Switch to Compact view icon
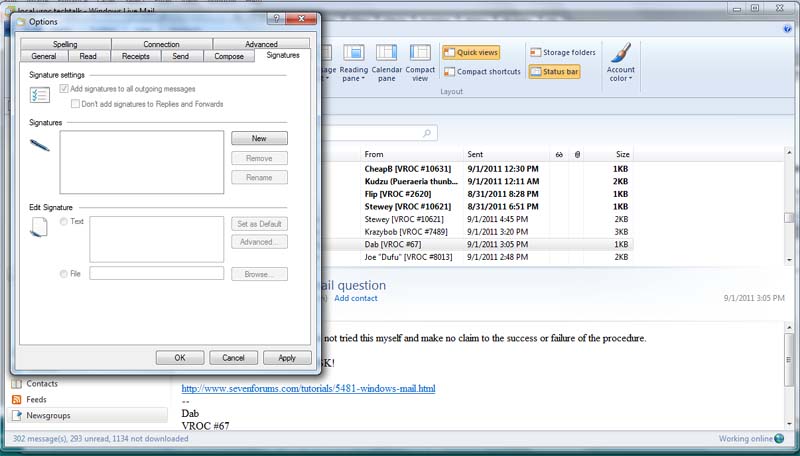This screenshot has width=800, height=456. click(x=420, y=53)
